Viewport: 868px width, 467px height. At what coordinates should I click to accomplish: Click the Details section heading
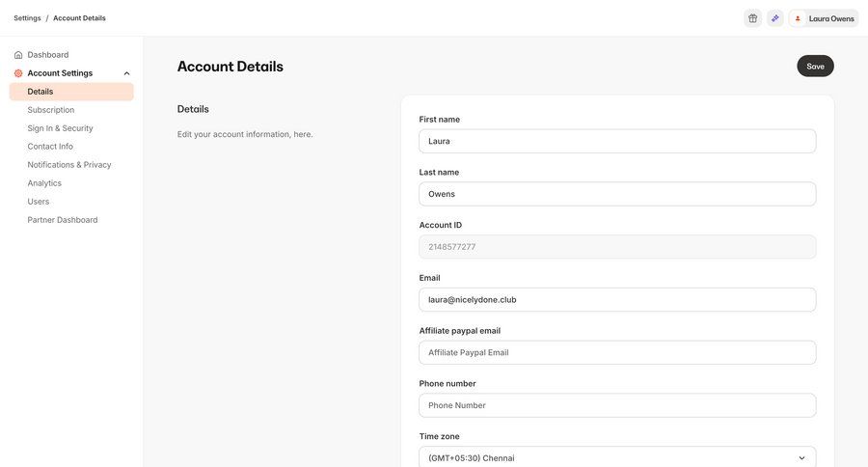pos(193,109)
